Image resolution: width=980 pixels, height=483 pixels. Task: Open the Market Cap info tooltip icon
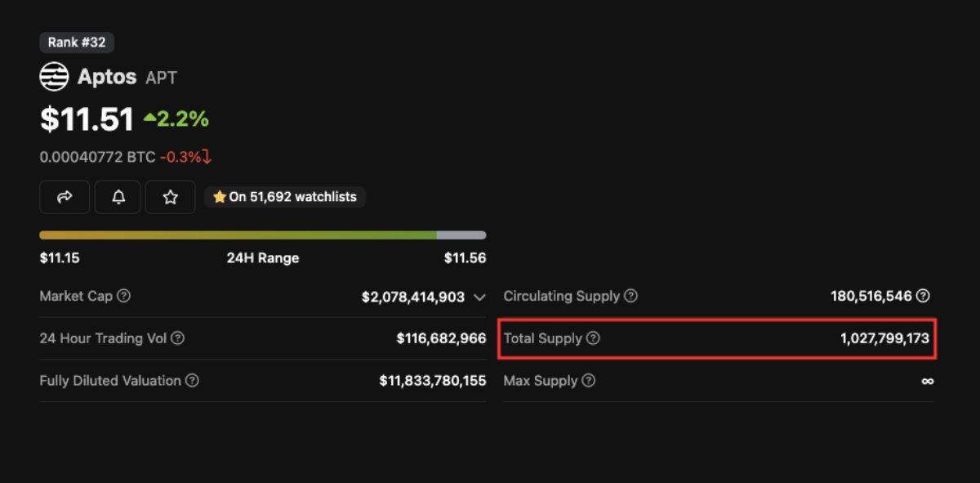123,297
